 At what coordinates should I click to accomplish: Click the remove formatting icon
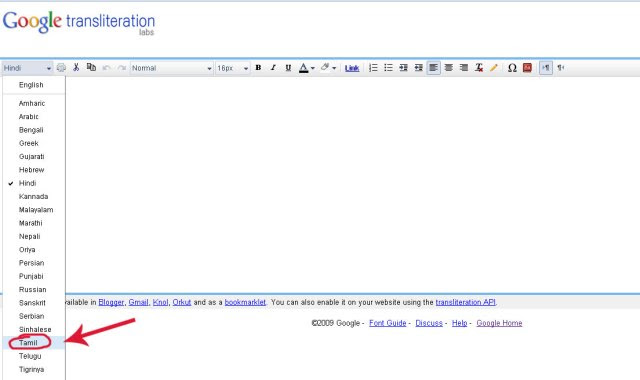click(479, 68)
